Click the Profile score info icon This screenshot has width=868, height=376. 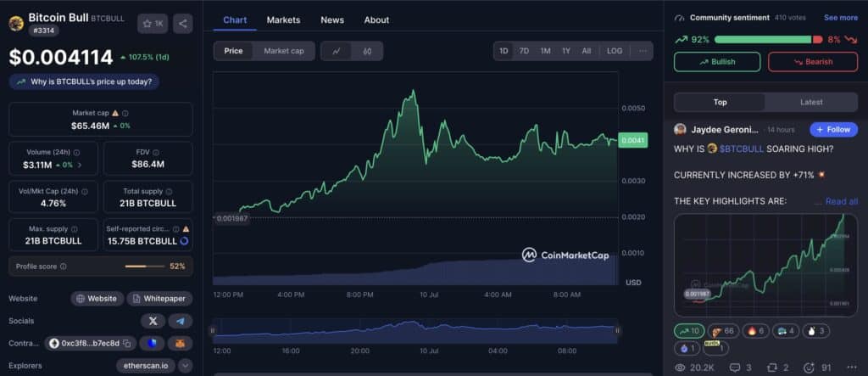coord(63,267)
